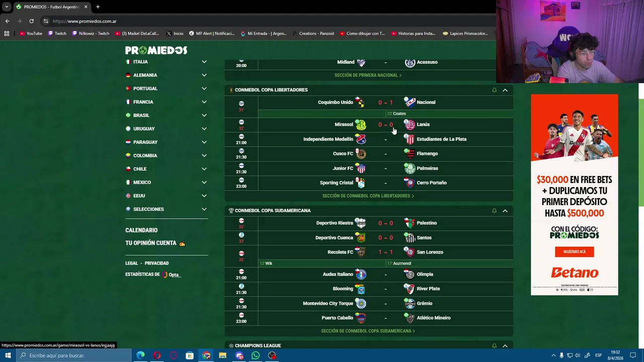Open the CALENDARIO menu item
The height and width of the screenshot is (362, 644).
coord(141,230)
